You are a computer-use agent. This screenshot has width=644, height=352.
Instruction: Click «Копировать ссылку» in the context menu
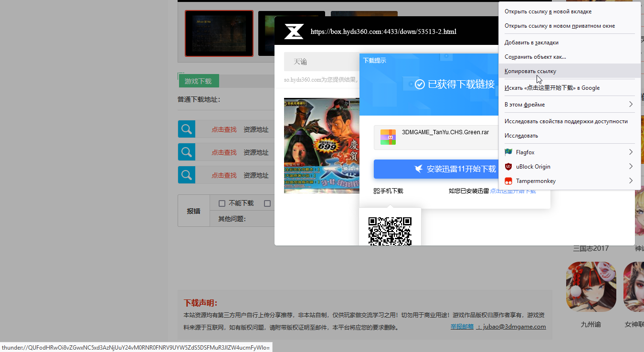(570, 71)
